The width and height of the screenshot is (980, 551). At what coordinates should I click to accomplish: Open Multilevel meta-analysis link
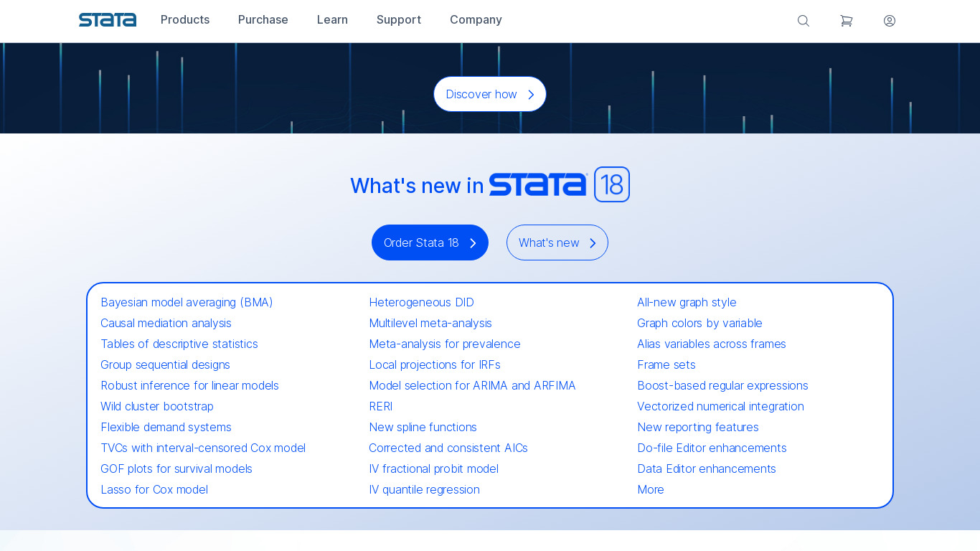click(x=430, y=324)
